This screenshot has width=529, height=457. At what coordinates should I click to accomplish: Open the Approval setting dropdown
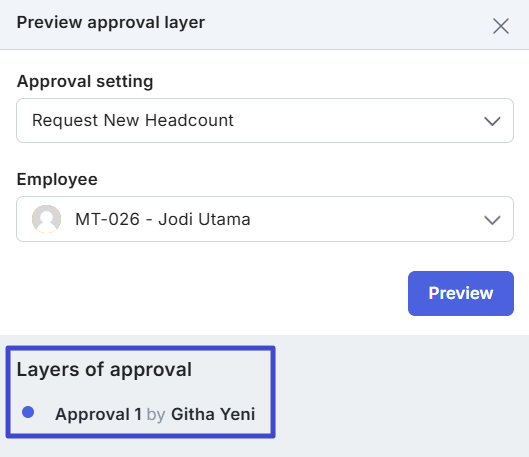coord(265,120)
